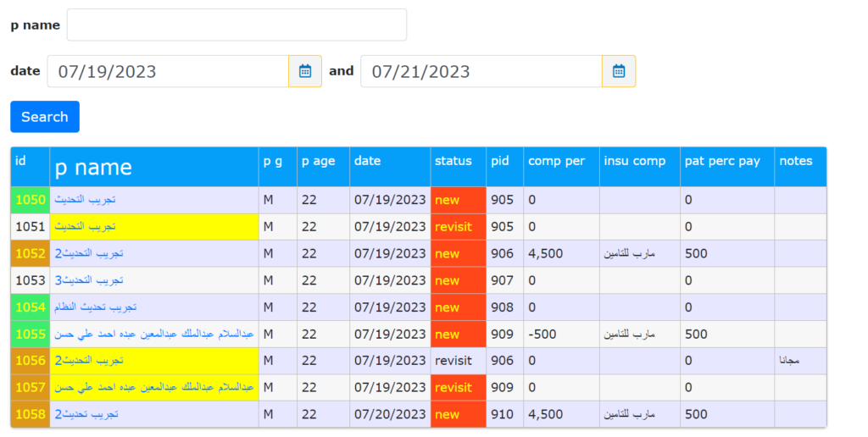
Task: Click the comp per value -500
Action: pos(542,335)
